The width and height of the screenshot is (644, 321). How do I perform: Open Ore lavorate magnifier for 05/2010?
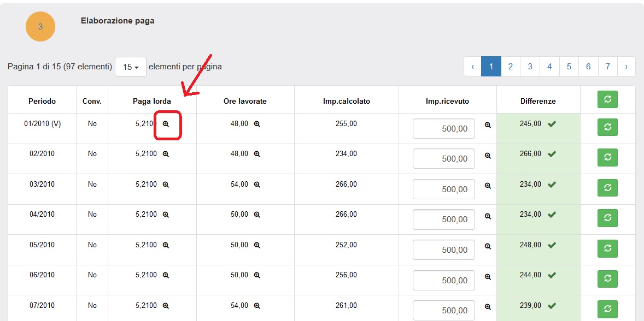(x=257, y=245)
